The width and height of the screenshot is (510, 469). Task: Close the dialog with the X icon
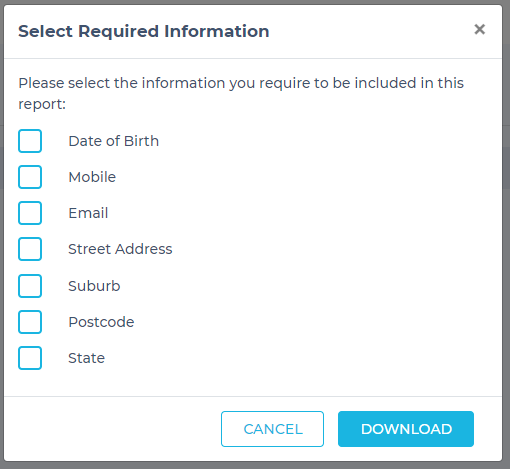click(x=479, y=29)
